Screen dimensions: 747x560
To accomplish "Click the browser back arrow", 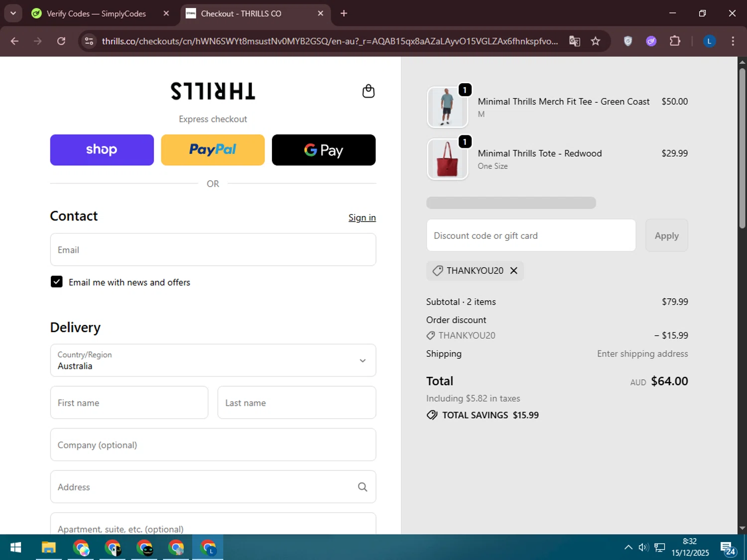I will coord(14,41).
